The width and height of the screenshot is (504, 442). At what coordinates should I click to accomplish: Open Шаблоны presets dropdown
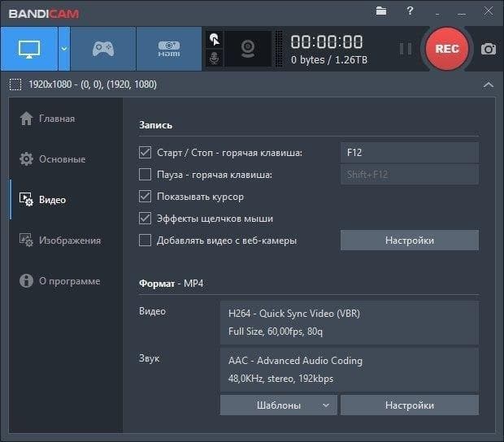click(279, 405)
